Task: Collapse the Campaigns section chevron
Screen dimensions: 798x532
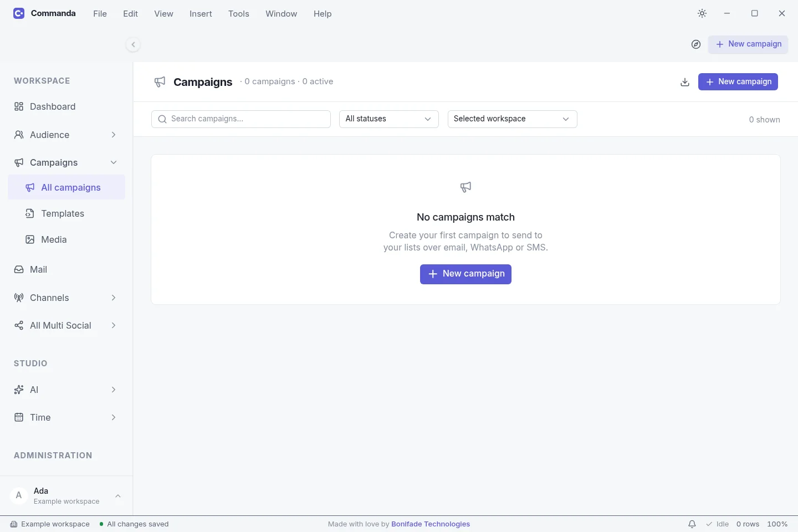Action: (x=114, y=162)
